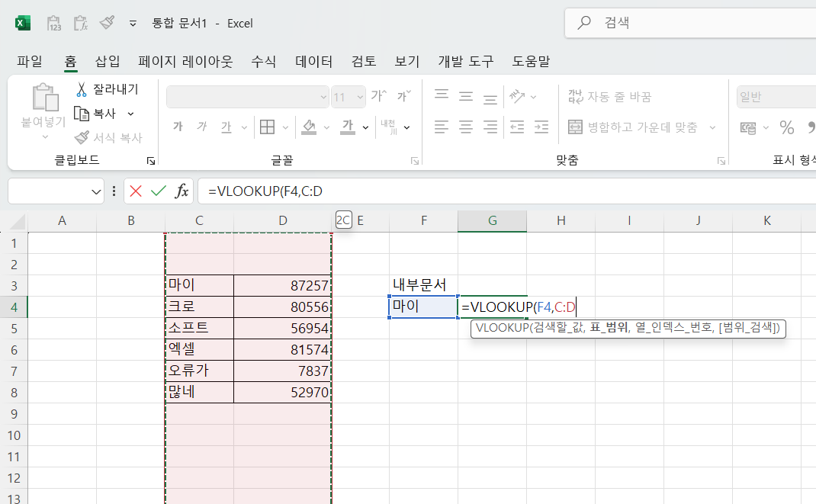Switch to the 삽입 tab
Screen dimensions: 816x504
click(x=108, y=61)
